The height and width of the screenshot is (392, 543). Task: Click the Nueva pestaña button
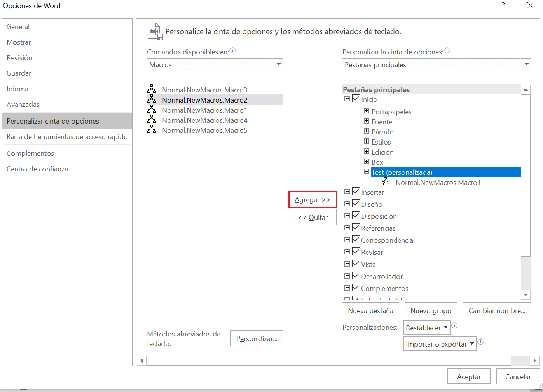coord(370,311)
